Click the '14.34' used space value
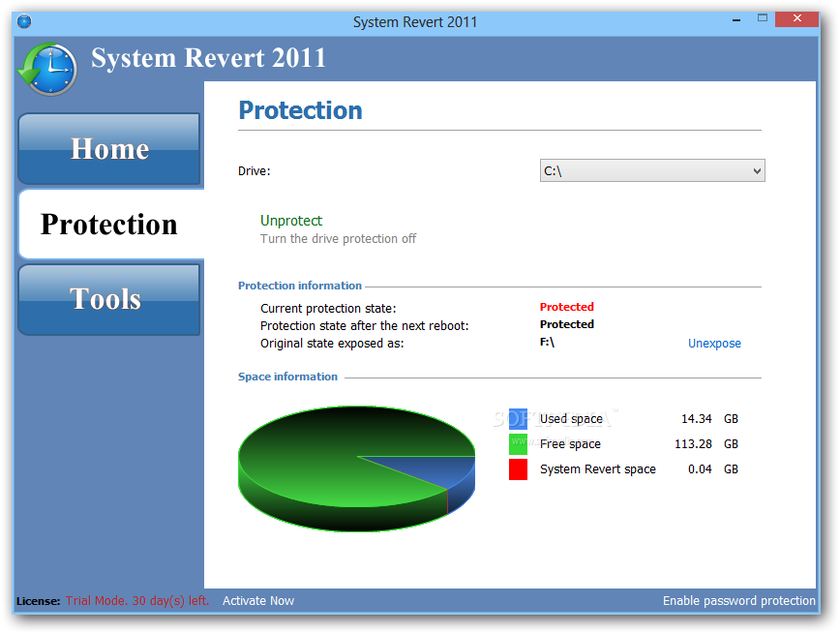The height and width of the screenshot is (634, 840). click(696, 418)
